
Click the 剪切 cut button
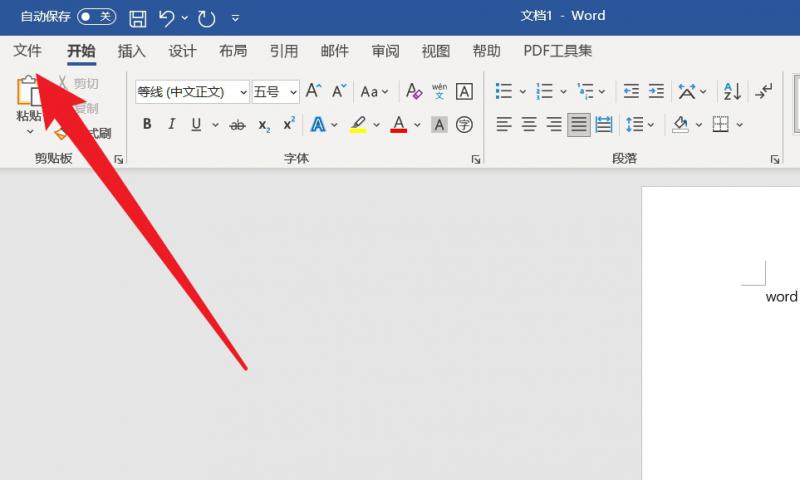[79, 83]
